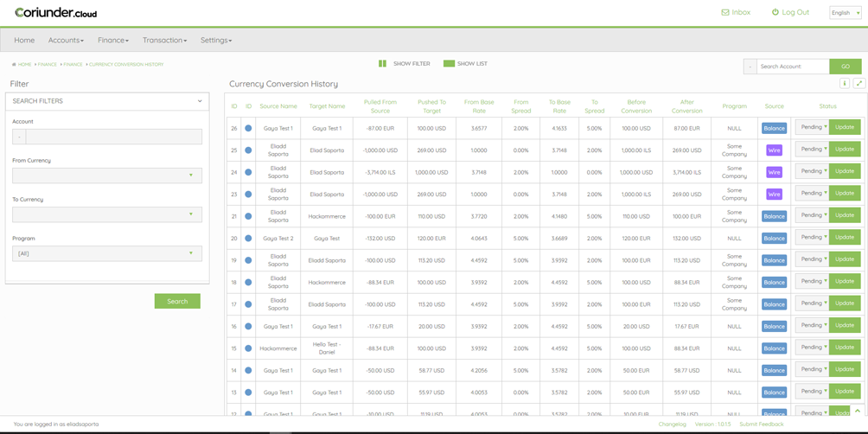Click the info icon above the table

click(x=844, y=84)
